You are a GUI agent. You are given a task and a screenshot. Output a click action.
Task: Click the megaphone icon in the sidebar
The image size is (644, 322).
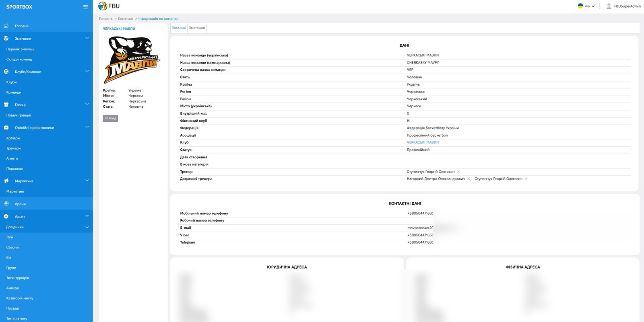coord(6,181)
